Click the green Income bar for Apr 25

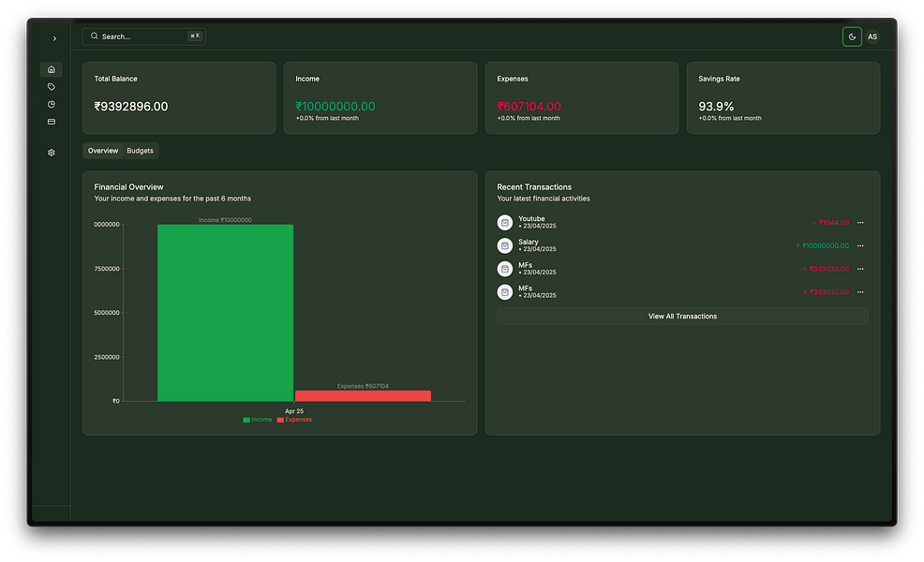(225, 309)
